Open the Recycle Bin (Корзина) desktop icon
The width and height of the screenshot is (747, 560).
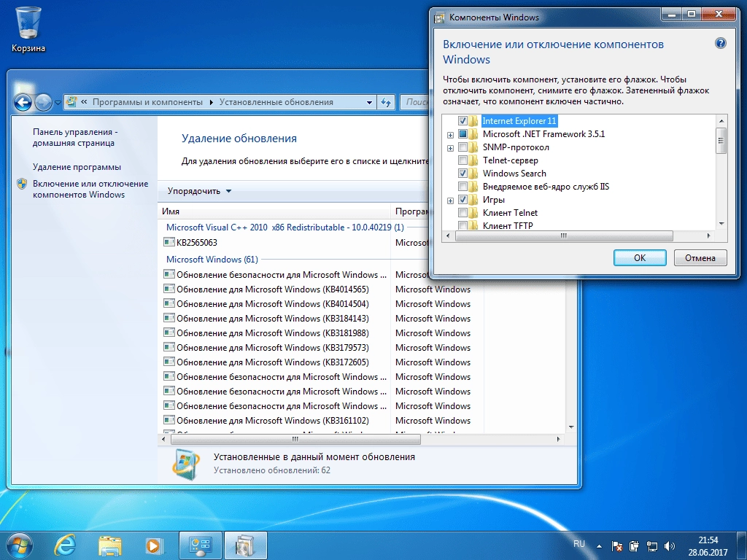pyautogui.click(x=28, y=29)
